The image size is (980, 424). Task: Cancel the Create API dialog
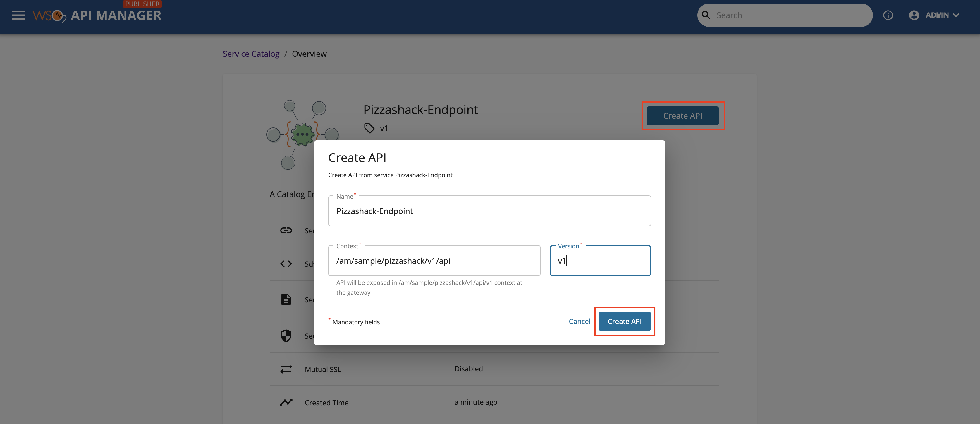(580, 321)
